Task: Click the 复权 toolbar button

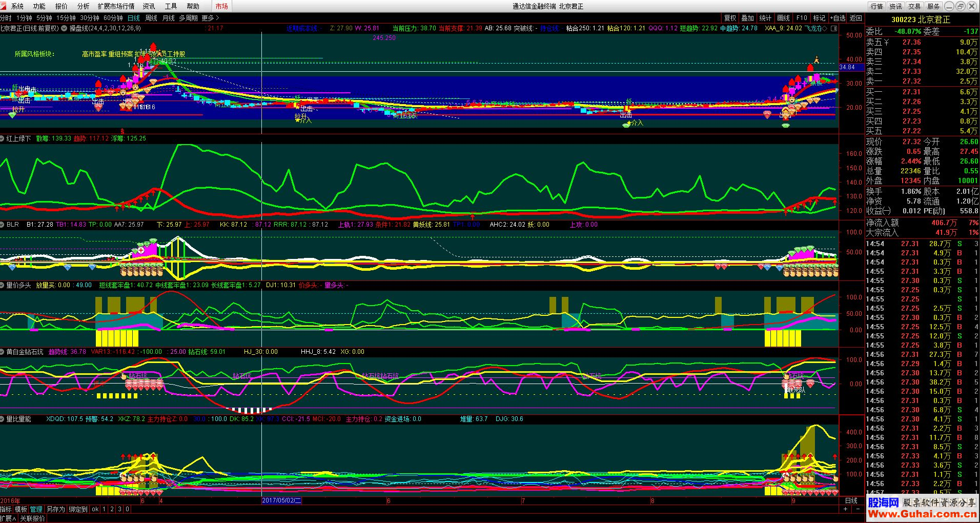Action: tap(730, 18)
